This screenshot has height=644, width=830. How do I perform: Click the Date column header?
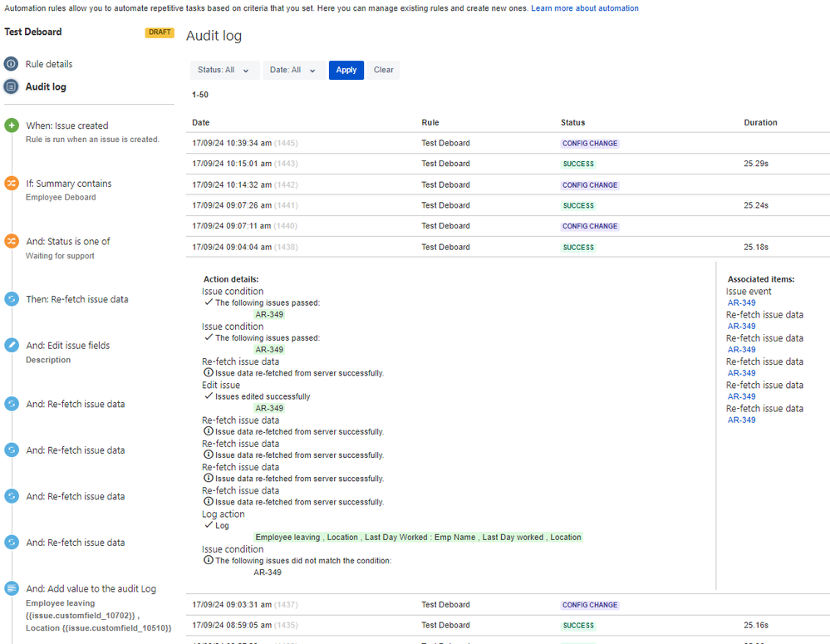pos(200,122)
